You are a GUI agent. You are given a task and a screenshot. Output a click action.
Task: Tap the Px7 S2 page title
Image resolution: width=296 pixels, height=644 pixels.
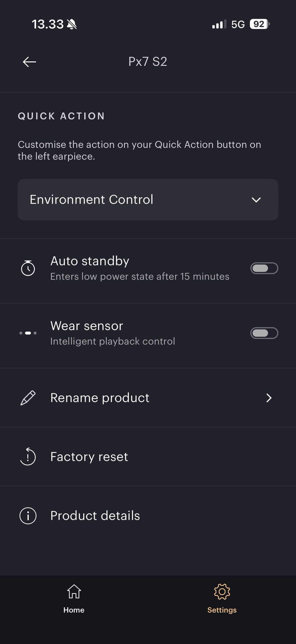tap(148, 62)
